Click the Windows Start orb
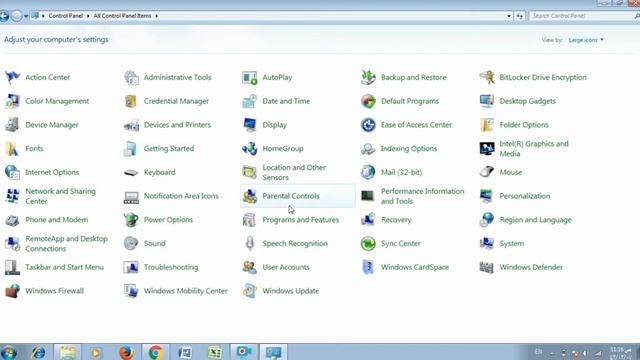This screenshot has height=360, width=640. point(9,352)
